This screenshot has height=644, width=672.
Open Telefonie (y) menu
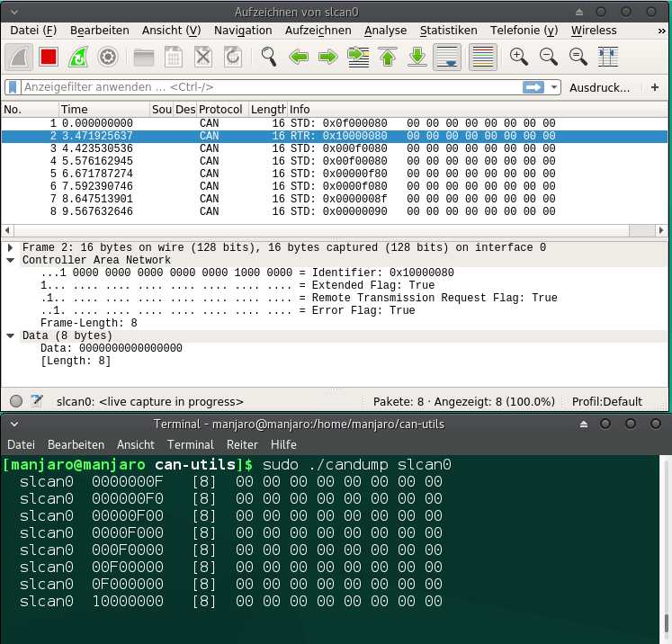[x=524, y=31]
